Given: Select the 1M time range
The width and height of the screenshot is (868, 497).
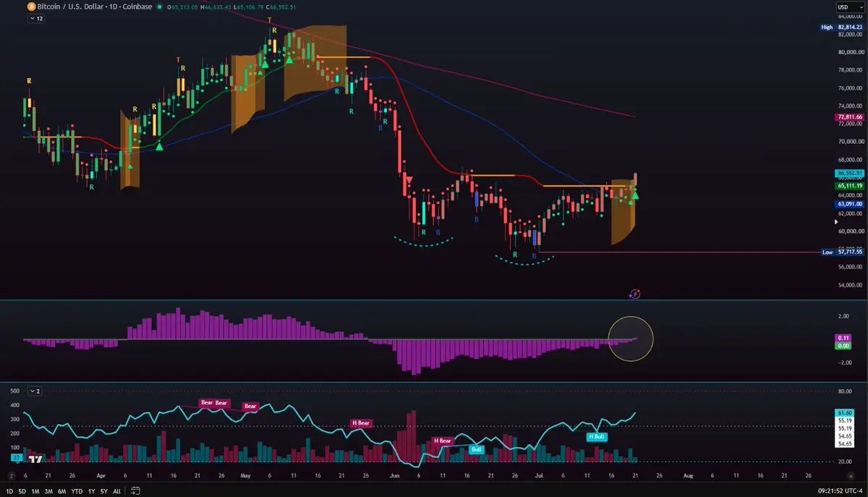Looking at the screenshot, I should coord(35,490).
